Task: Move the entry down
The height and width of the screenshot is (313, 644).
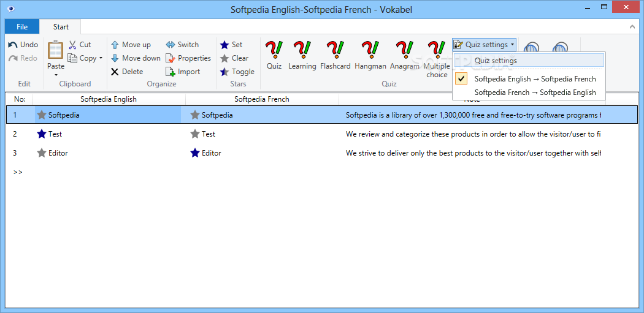Action: 136,58
